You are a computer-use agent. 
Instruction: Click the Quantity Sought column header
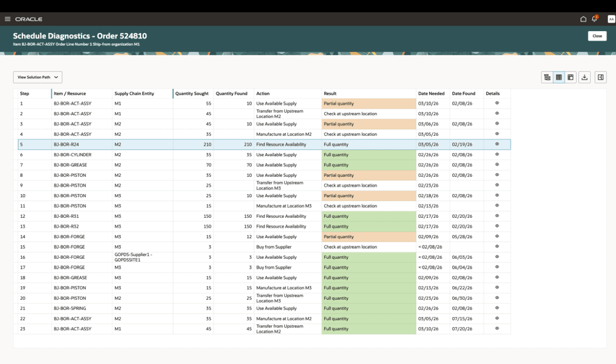point(192,93)
